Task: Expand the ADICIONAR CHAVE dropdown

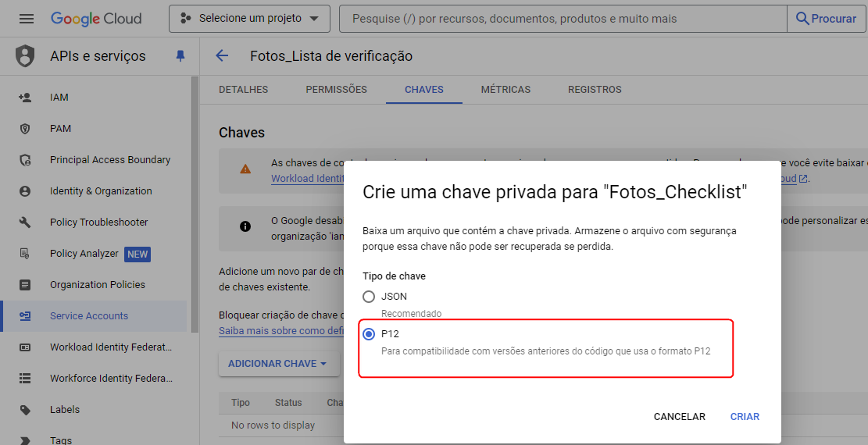Action: click(x=278, y=364)
